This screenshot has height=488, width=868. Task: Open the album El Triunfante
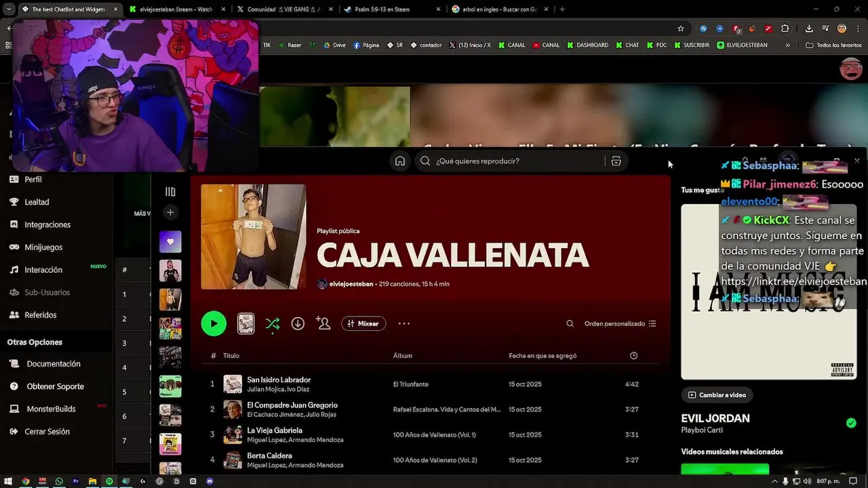pos(411,384)
